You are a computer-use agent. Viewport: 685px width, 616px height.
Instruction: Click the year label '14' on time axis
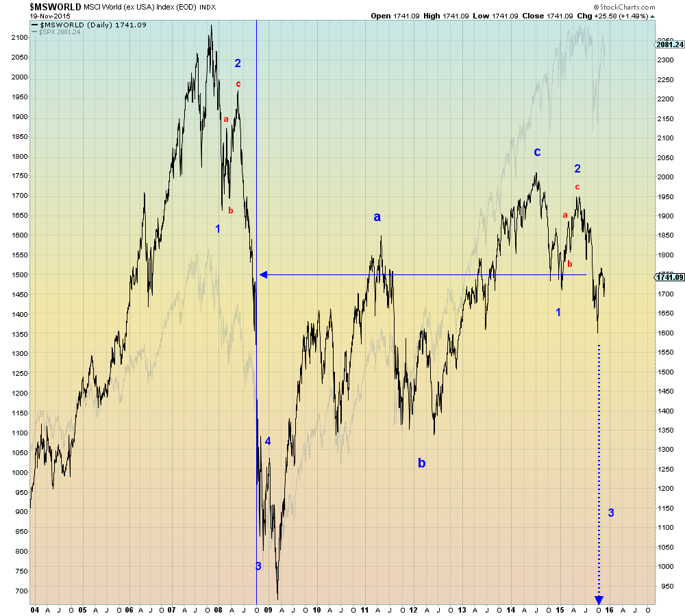(x=511, y=610)
